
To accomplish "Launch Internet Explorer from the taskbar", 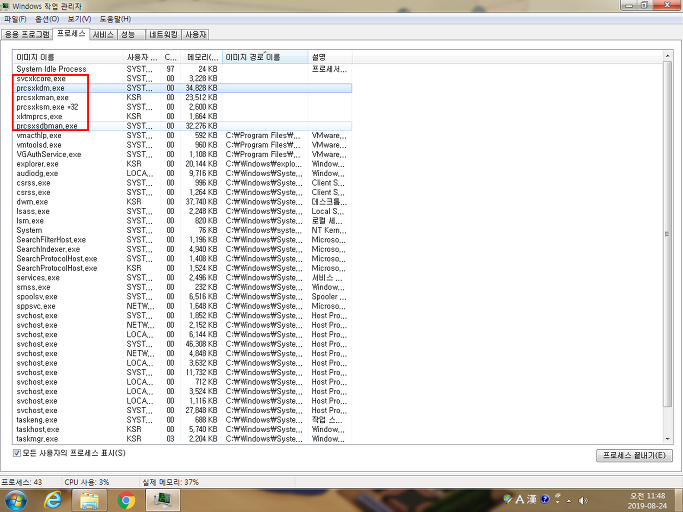I will 53,500.
